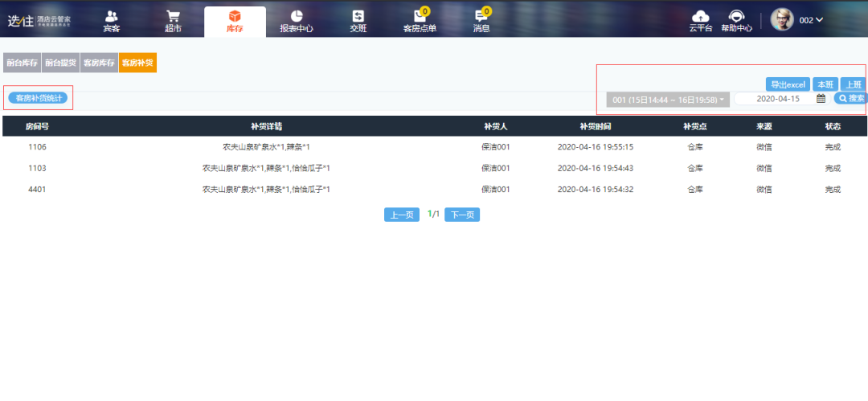The width and height of the screenshot is (868, 401).
Task: Select room number 4401
Action: coord(37,190)
